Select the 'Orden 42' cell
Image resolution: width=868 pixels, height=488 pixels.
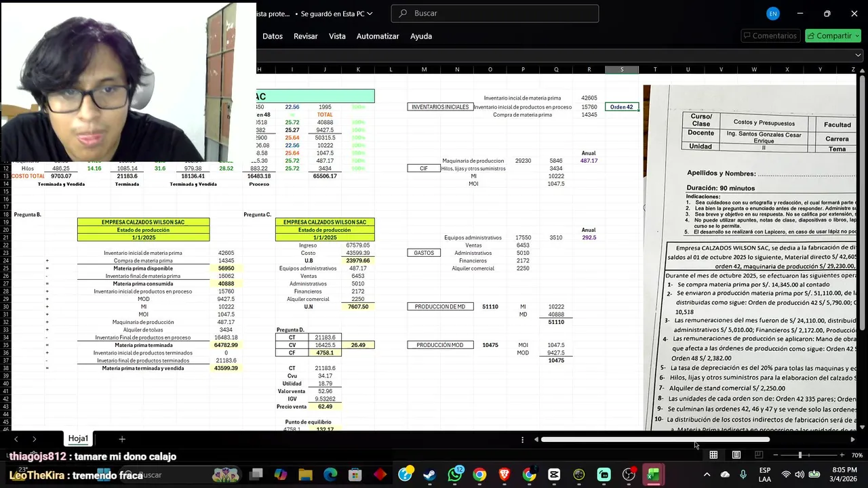coord(622,107)
